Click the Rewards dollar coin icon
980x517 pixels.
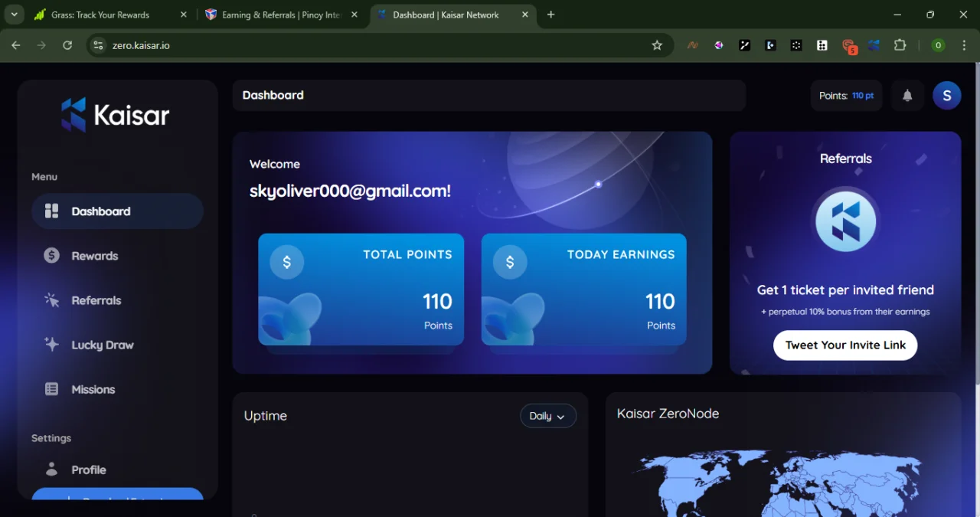pyautogui.click(x=51, y=256)
